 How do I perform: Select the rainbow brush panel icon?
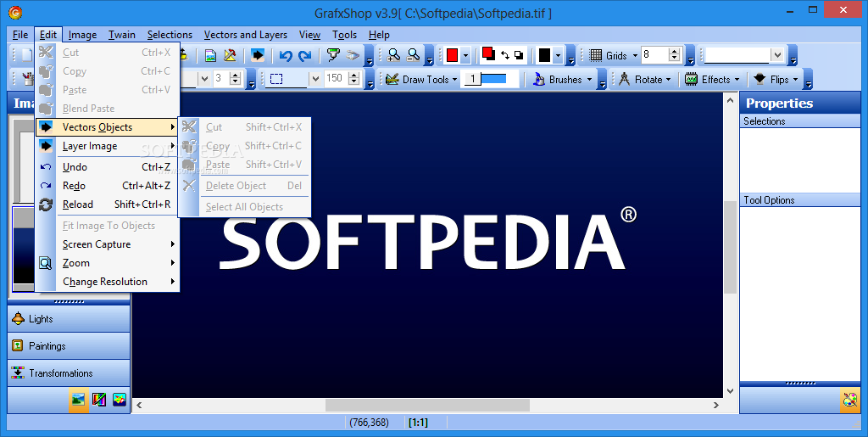click(x=99, y=399)
